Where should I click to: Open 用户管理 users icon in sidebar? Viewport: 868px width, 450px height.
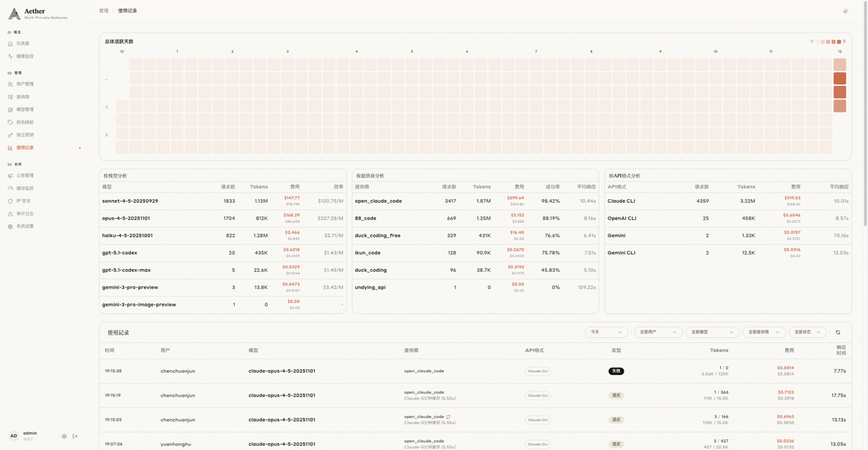(x=10, y=84)
